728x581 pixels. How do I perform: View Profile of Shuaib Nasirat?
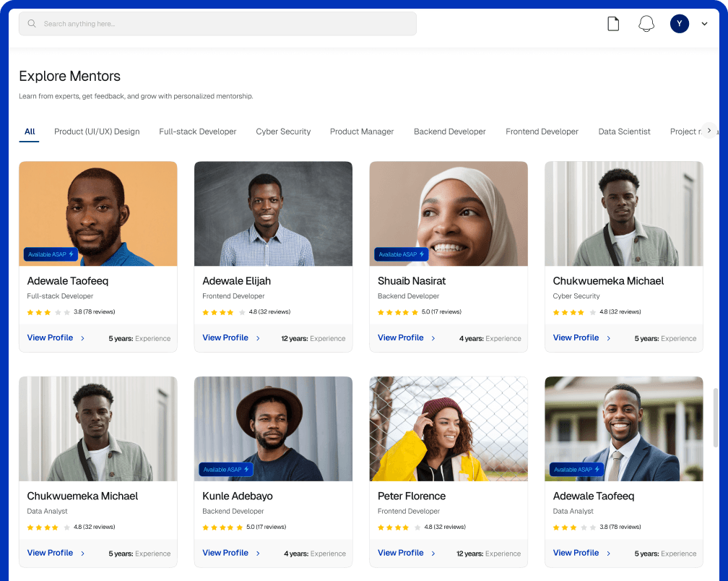click(x=400, y=337)
